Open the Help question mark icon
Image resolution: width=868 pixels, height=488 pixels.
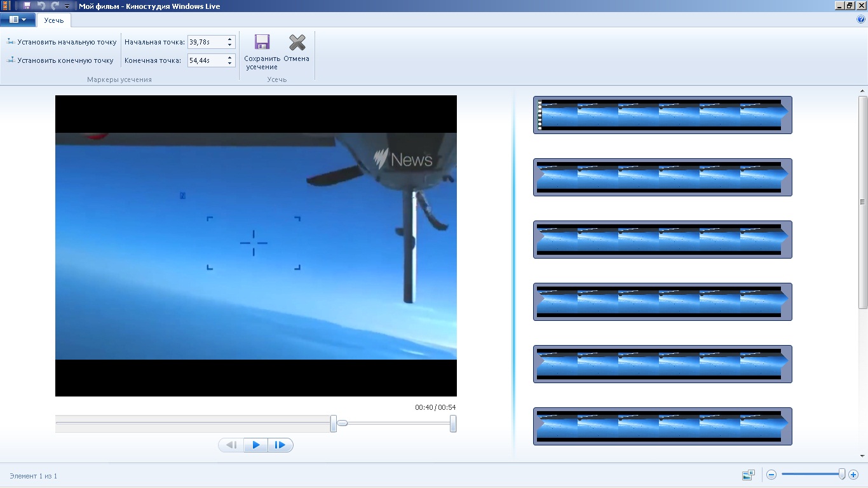coord(861,20)
